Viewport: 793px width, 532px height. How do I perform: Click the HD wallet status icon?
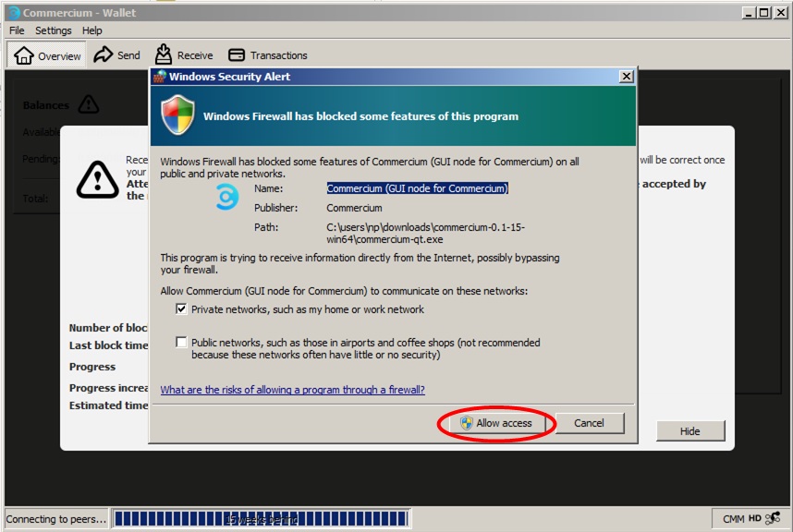(754, 518)
